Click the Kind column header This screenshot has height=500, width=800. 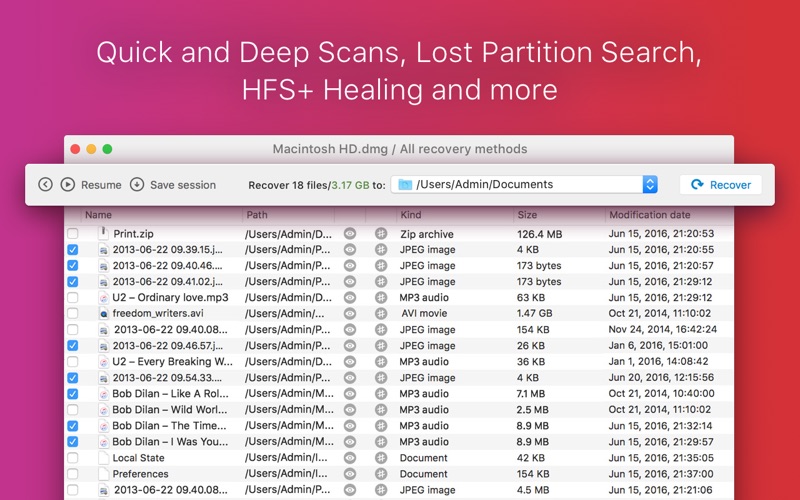[x=411, y=215]
